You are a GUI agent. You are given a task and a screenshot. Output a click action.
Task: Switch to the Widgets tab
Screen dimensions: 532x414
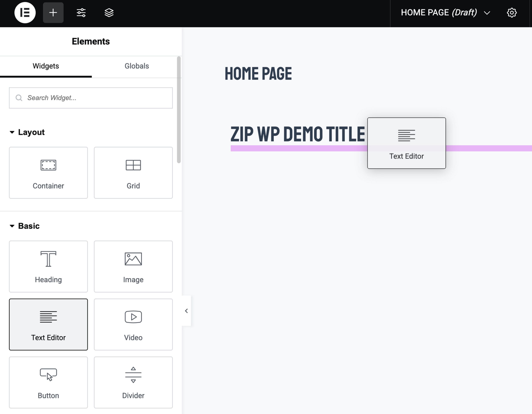click(x=46, y=66)
